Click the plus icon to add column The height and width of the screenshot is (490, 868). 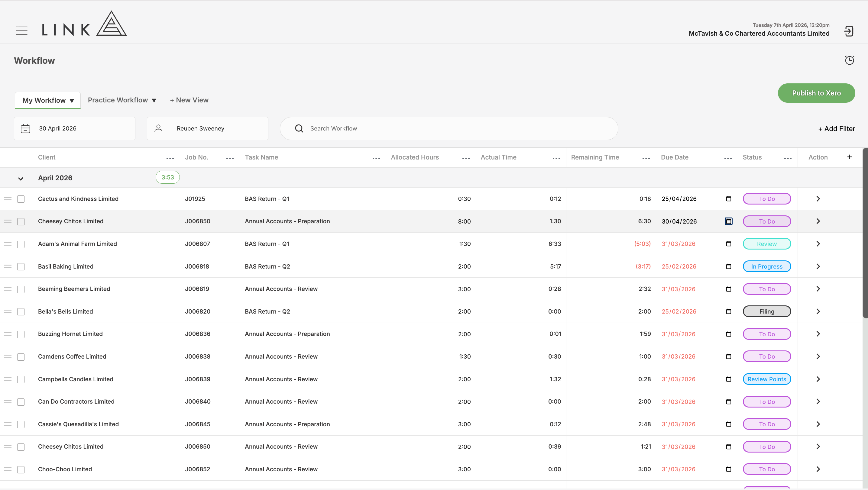[850, 157]
